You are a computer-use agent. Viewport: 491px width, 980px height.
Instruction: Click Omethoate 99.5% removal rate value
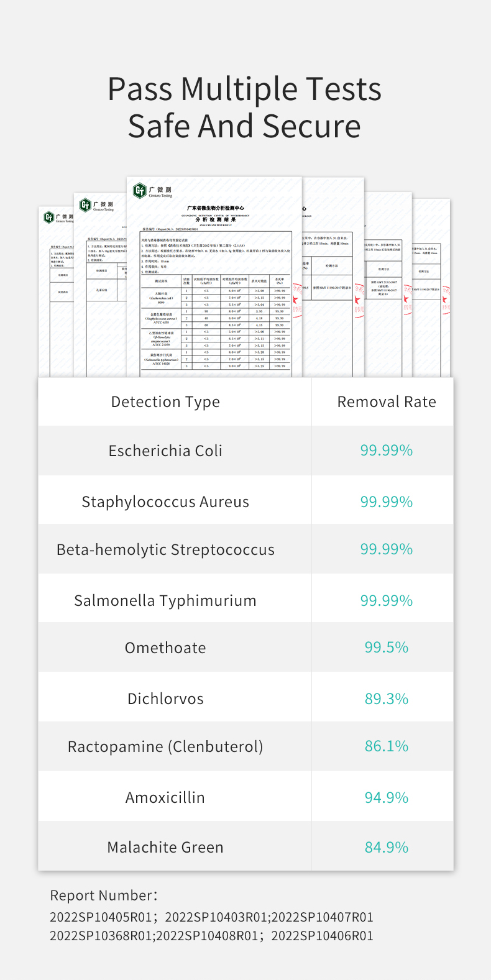tap(386, 648)
